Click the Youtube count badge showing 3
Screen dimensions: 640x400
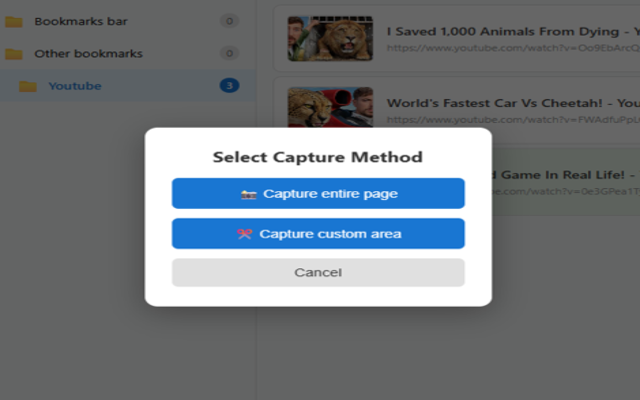(229, 86)
